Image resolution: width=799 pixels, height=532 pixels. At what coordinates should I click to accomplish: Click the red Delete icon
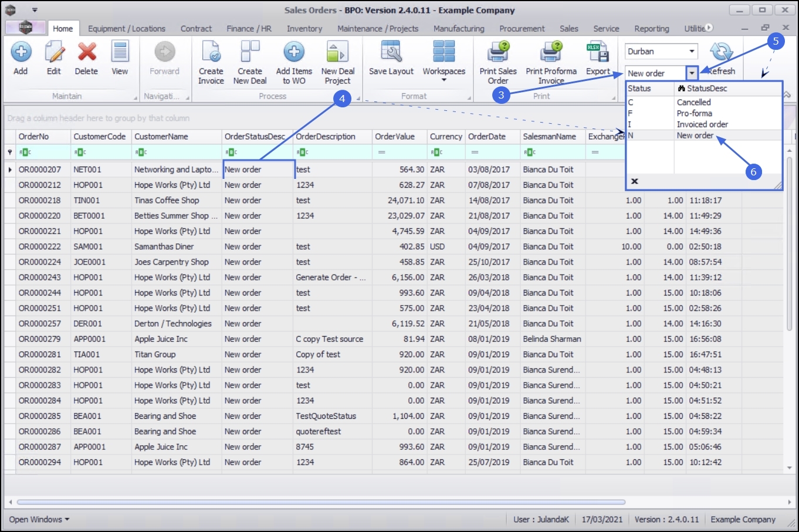tap(87, 52)
